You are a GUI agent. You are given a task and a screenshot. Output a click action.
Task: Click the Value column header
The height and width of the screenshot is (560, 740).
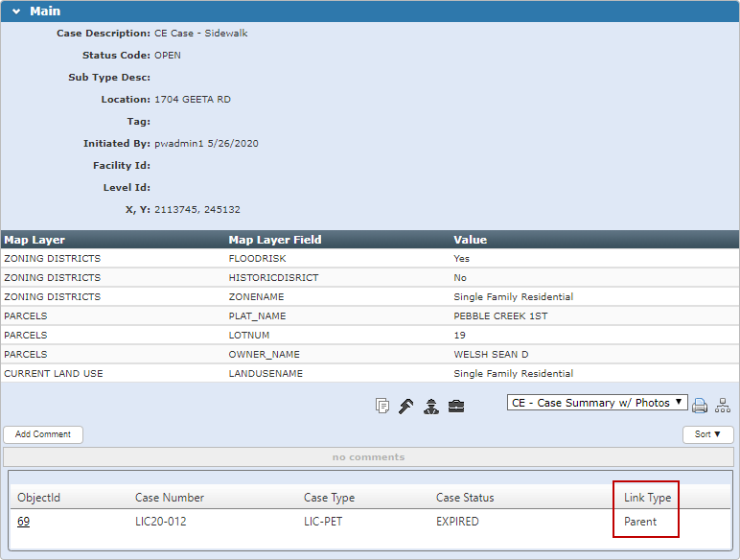(x=470, y=240)
